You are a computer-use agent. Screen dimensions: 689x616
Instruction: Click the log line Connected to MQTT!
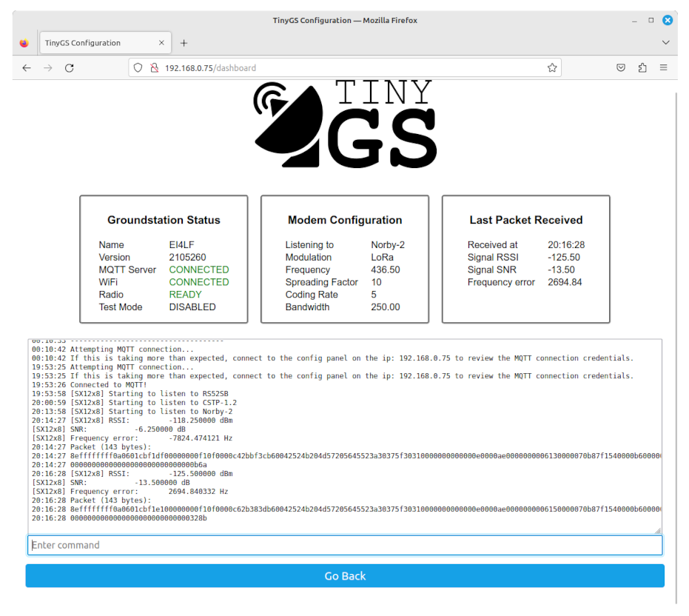[x=90, y=385]
